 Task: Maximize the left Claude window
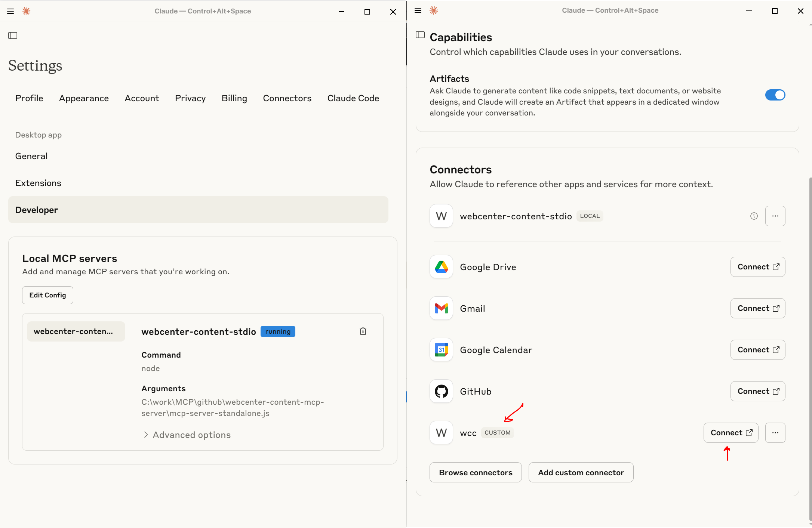(x=367, y=12)
